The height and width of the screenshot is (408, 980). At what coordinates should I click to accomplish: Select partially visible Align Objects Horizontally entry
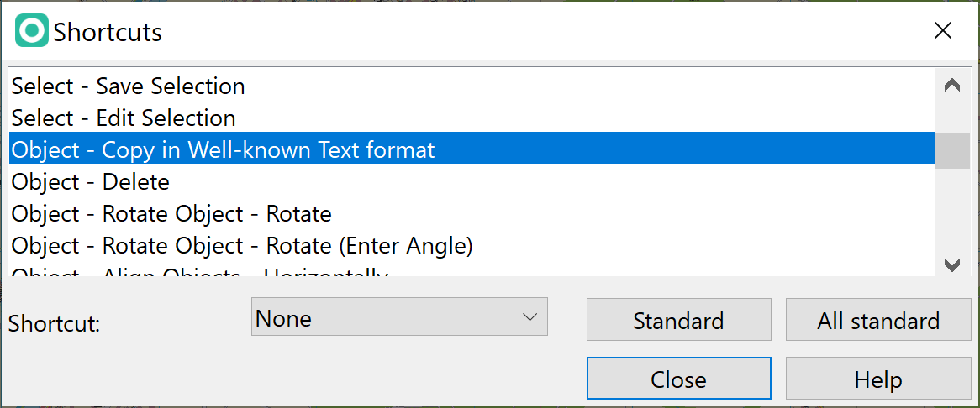pos(472,269)
